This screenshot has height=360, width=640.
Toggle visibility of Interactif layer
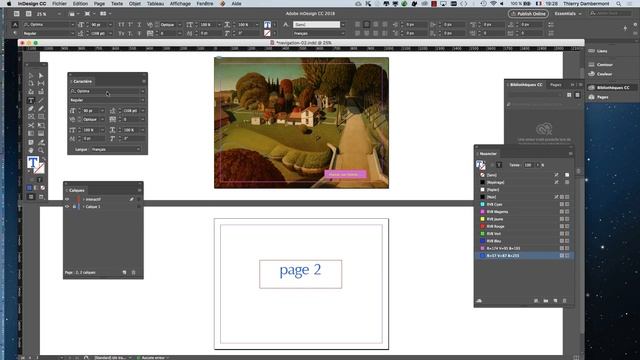67,199
